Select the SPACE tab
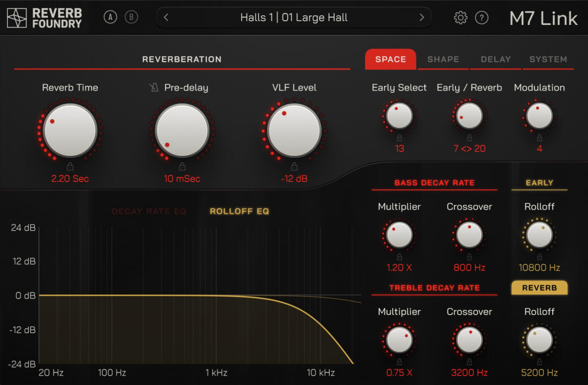The width and height of the screenshot is (588, 385). click(x=391, y=59)
